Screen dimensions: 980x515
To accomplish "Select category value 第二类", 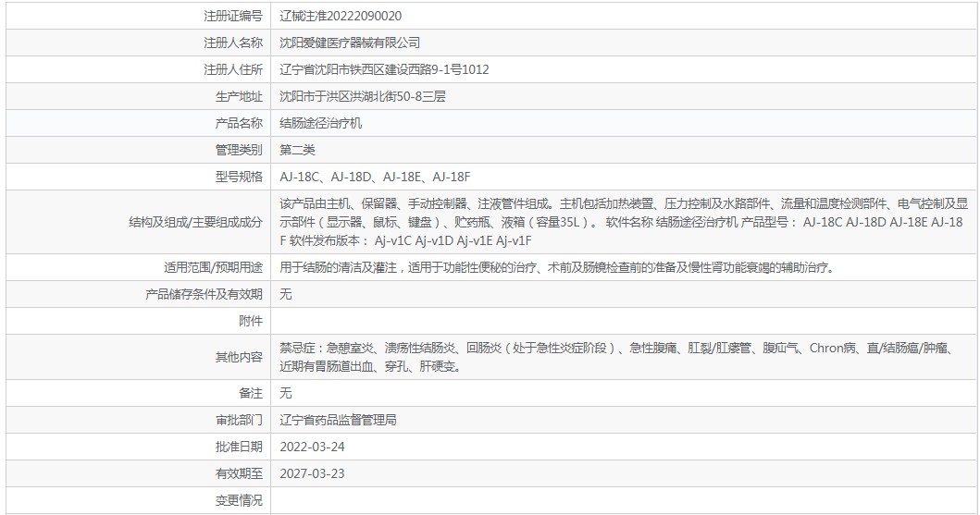I will tap(297, 151).
